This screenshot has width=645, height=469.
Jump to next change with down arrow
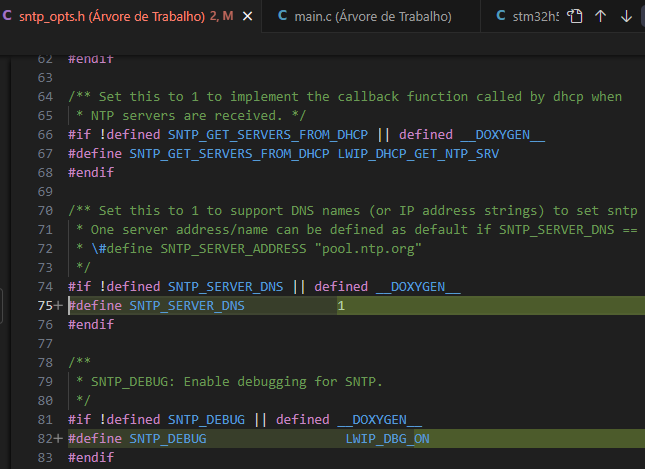(625, 17)
